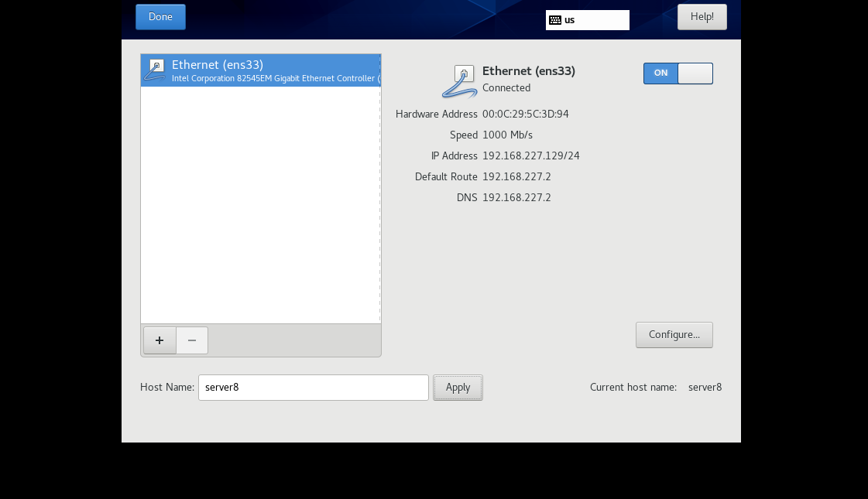Click the current host name server8 label

(705, 388)
